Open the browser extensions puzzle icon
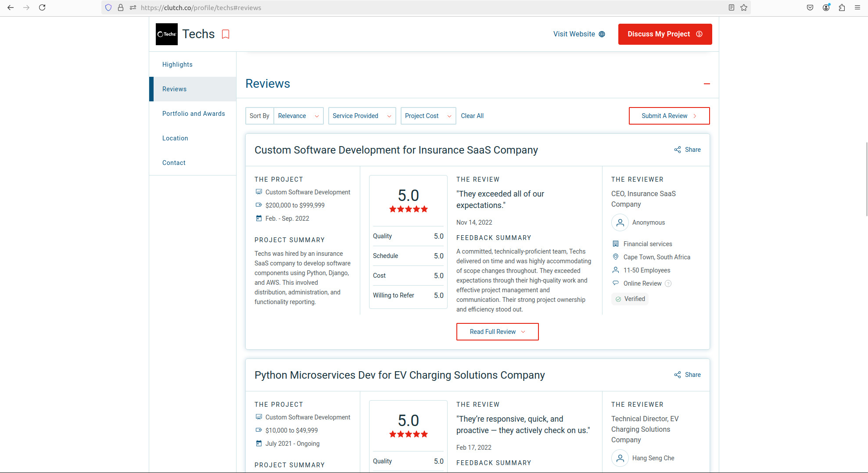The height and width of the screenshot is (473, 868). [842, 7]
